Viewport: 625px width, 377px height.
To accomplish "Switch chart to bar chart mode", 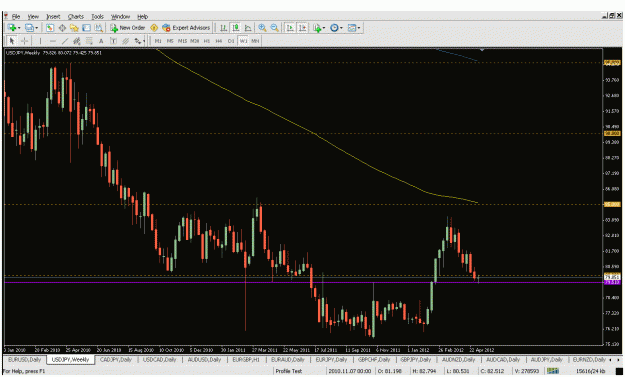I will coord(224,28).
